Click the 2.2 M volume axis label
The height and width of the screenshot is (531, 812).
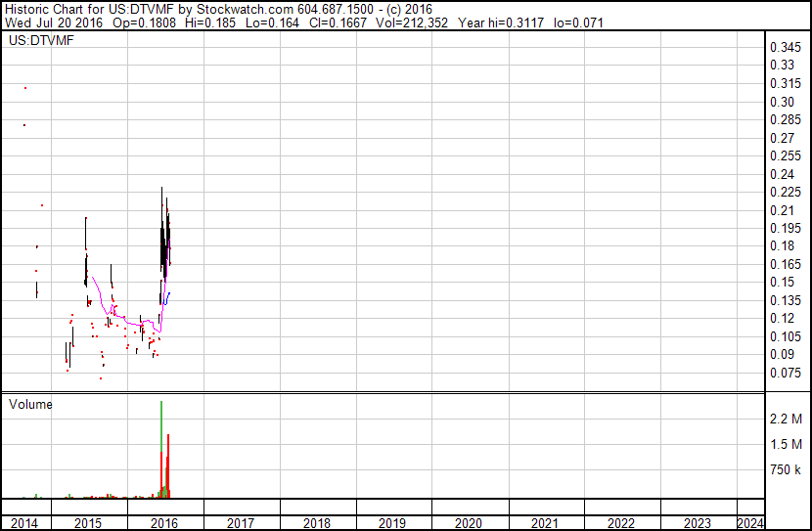click(x=786, y=420)
